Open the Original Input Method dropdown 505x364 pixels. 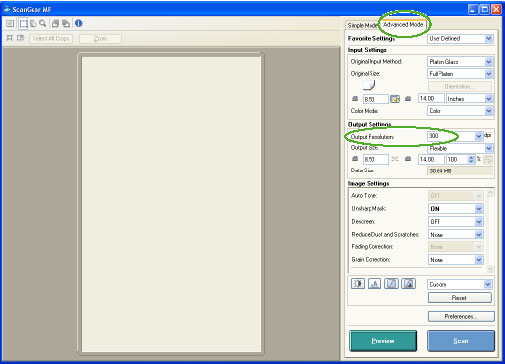(x=460, y=62)
